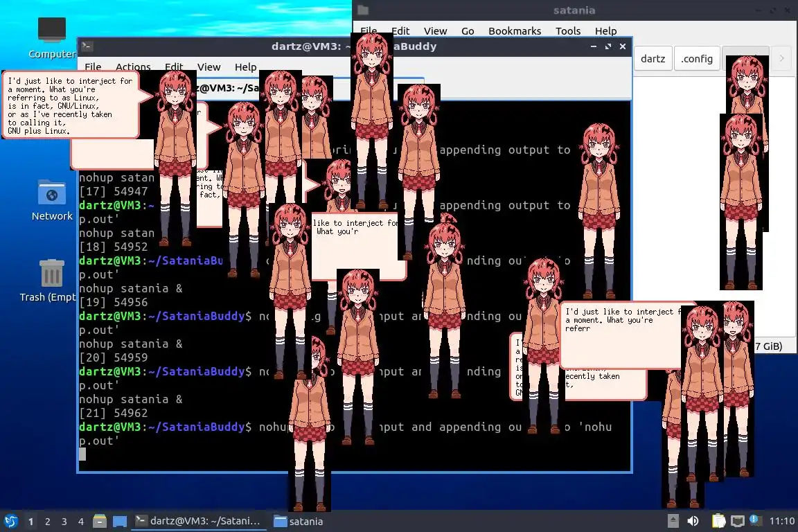Switch to virtual desktop 1
This screenshot has height=532, width=798.
[x=30, y=522]
